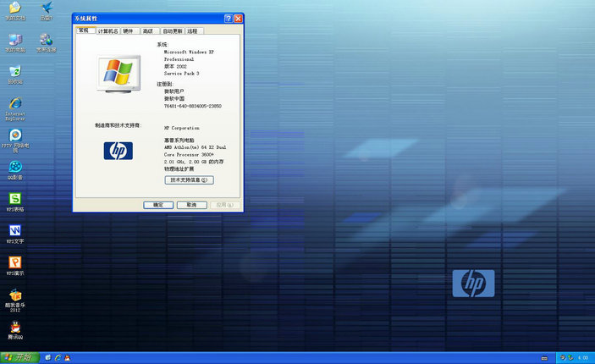Image resolution: width=595 pixels, height=364 pixels.
Task: Click the 回收站 recycle bin icon
Action: coord(15,73)
